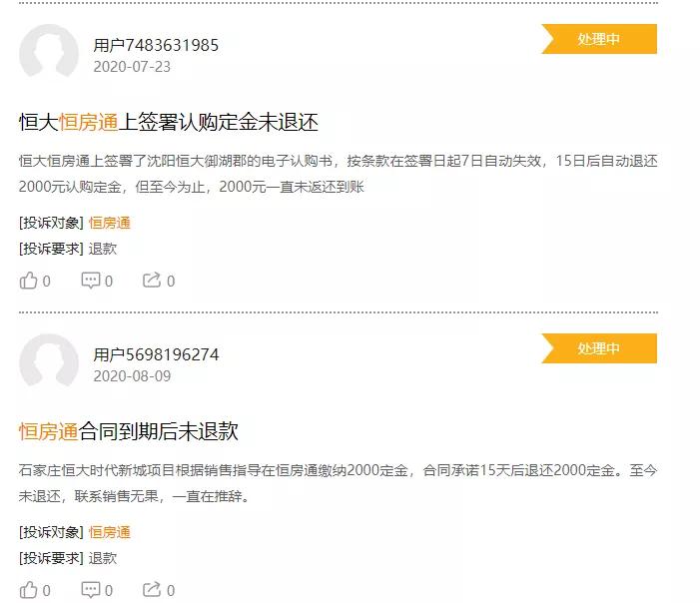This screenshot has width=700, height=603.
Task: Open complaint titled 恒房通合同到期后未退款
Action: [x=129, y=431]
